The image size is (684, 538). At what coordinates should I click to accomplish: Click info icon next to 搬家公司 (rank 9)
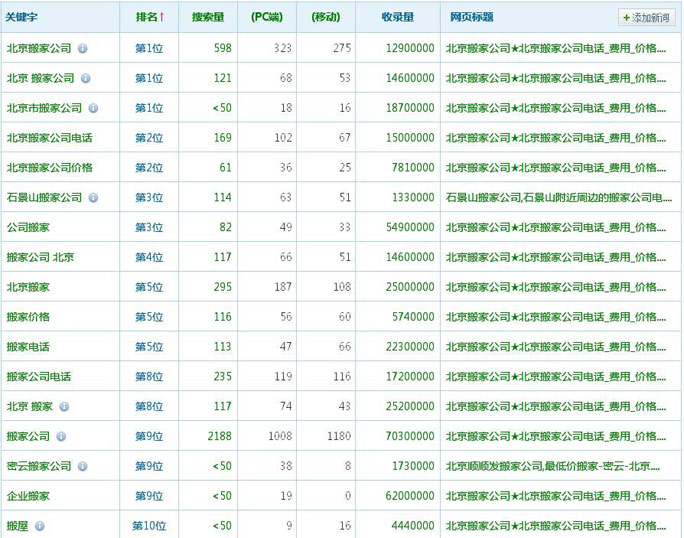(61, 437)
